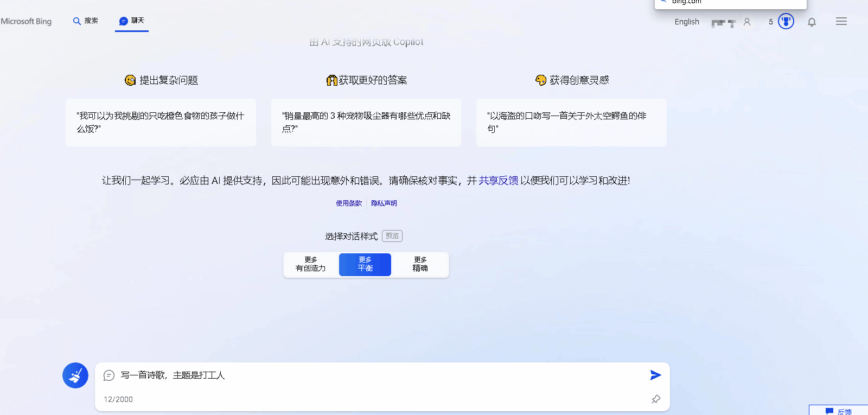Screen dimensions: 868x415
Task: Open the user account icon
Action: coord(747,22)
